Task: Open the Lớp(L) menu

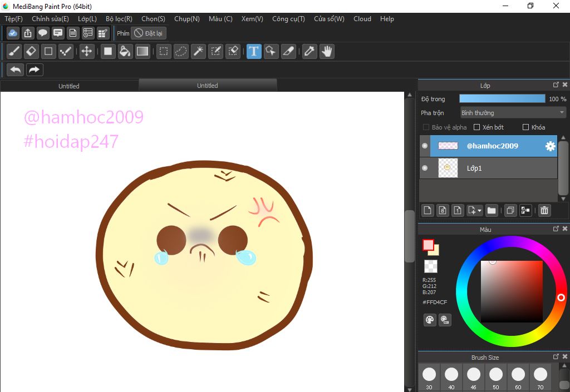Action: pyautogui.click(x=87, y=19)
